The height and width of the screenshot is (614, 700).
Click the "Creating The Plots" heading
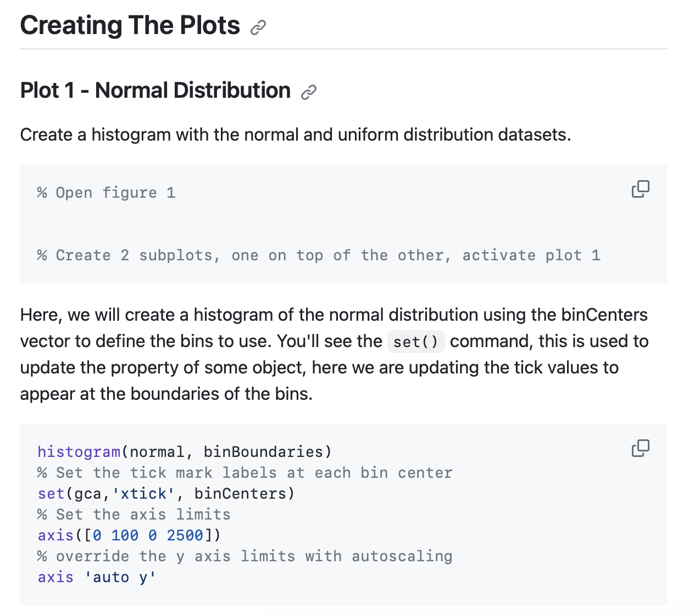click(x=130, y=25)
